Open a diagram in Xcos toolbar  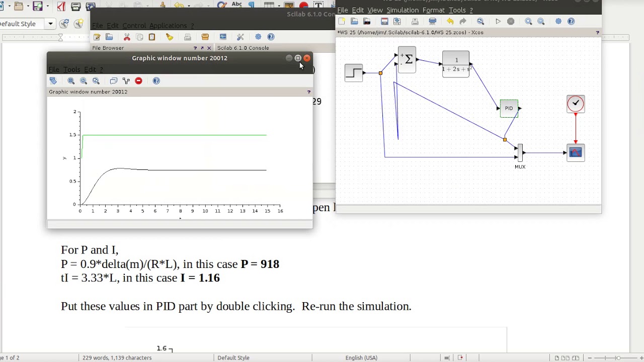[355, 22]
